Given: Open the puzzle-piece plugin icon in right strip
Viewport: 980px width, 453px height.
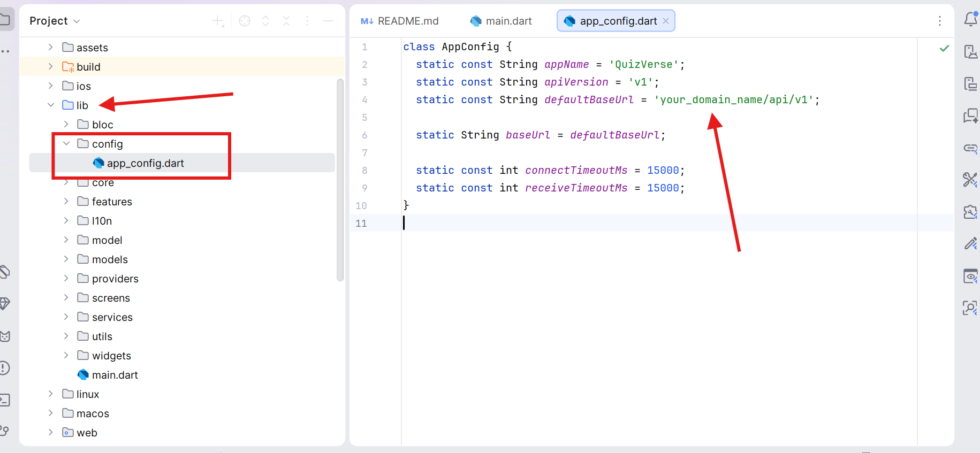Looking at the screenshot, I should click(970, 212).
